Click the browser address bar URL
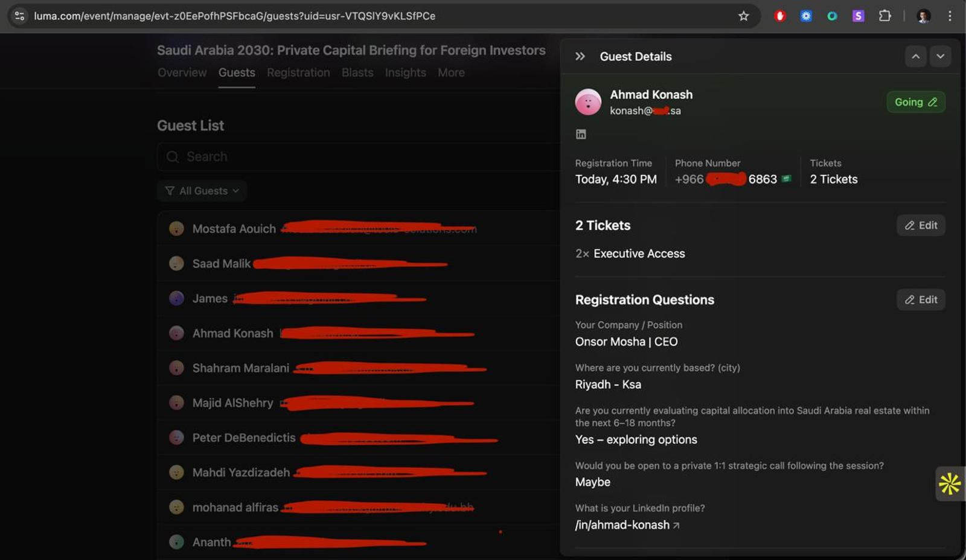The image size is (966, 560). 234,16
